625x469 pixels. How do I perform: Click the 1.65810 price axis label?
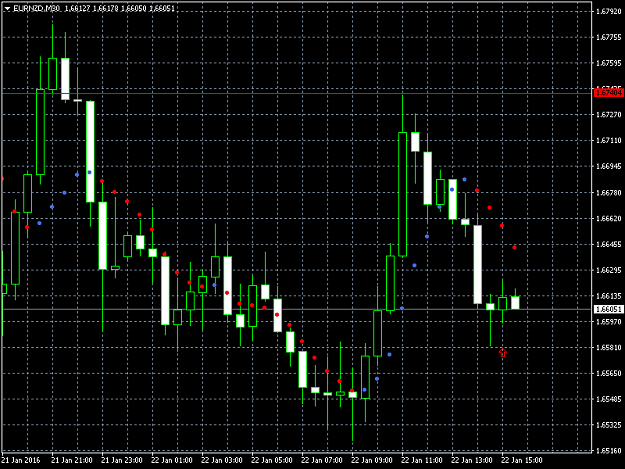[x=609, y=347]
